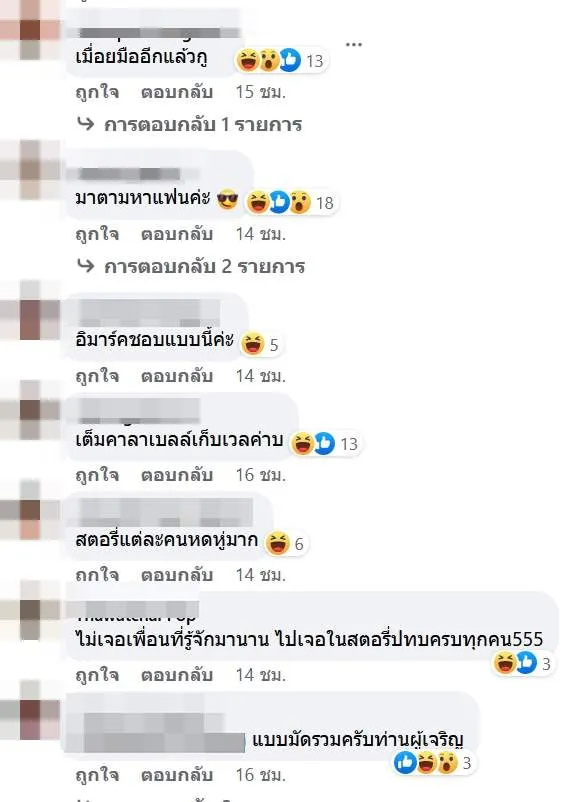Open reactions with count 18 on มาตามหาแฟนค่ะ comment
565x802 pixels.
tap(290, 203)
